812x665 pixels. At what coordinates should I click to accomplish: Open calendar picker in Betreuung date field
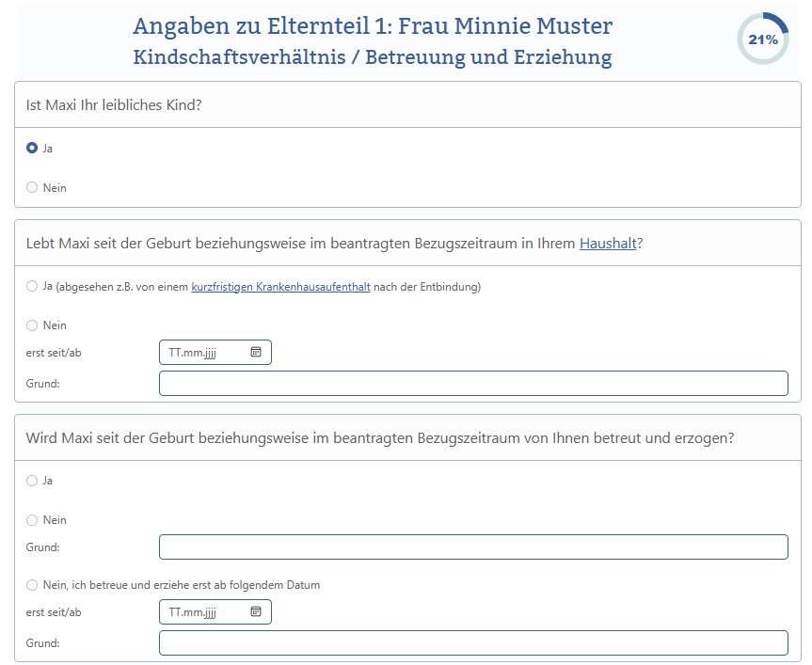pos(256,612)
